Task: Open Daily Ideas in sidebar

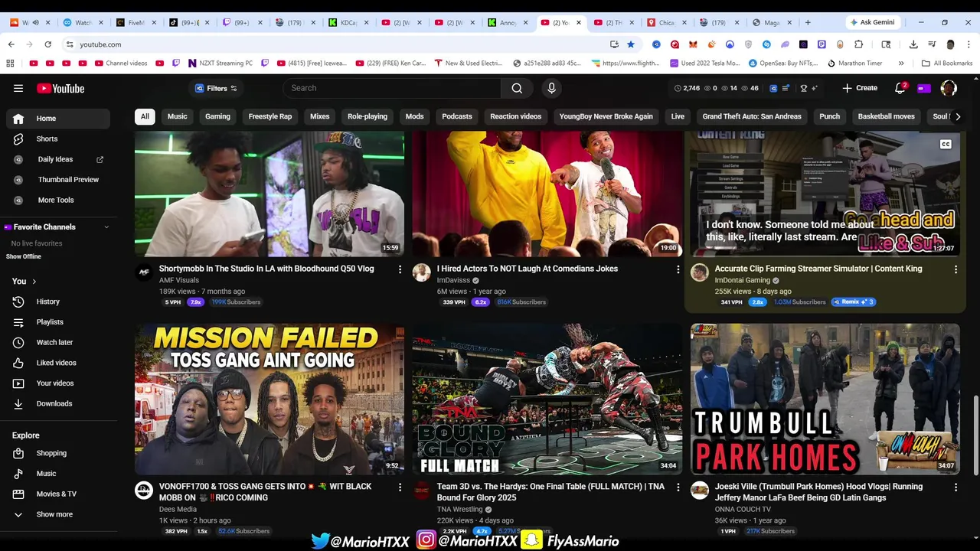Action: (58, 159)
